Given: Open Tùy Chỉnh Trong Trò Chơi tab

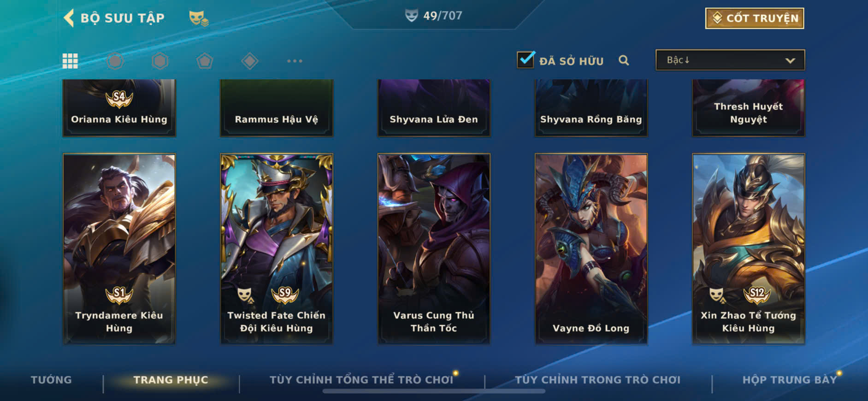Looking at the screenshot, I should (597, 380).
